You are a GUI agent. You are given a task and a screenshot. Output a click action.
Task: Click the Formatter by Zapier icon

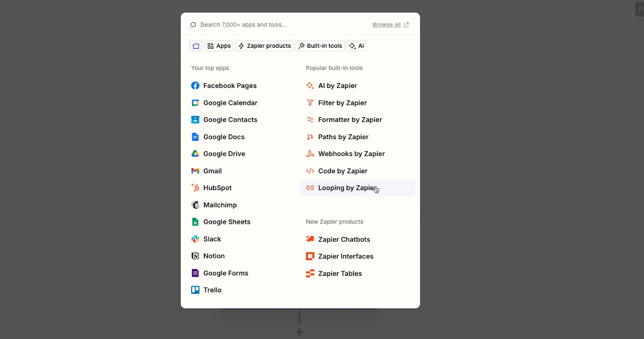coord(310,120)
